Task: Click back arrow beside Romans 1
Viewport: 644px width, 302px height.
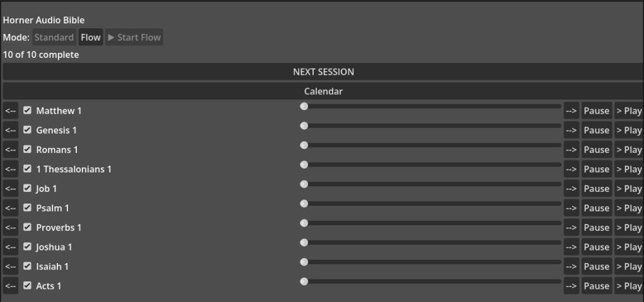Action: point(11,150)
